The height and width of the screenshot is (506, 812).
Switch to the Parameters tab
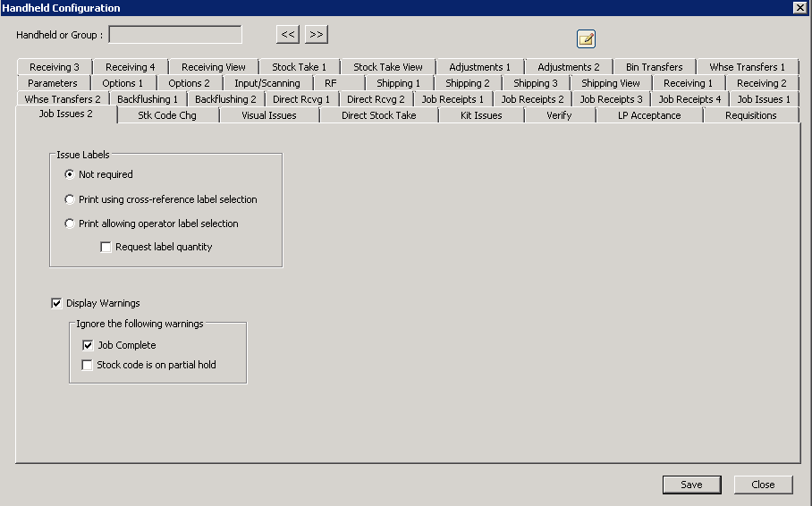pyautogui.click(x=53, y=83)
